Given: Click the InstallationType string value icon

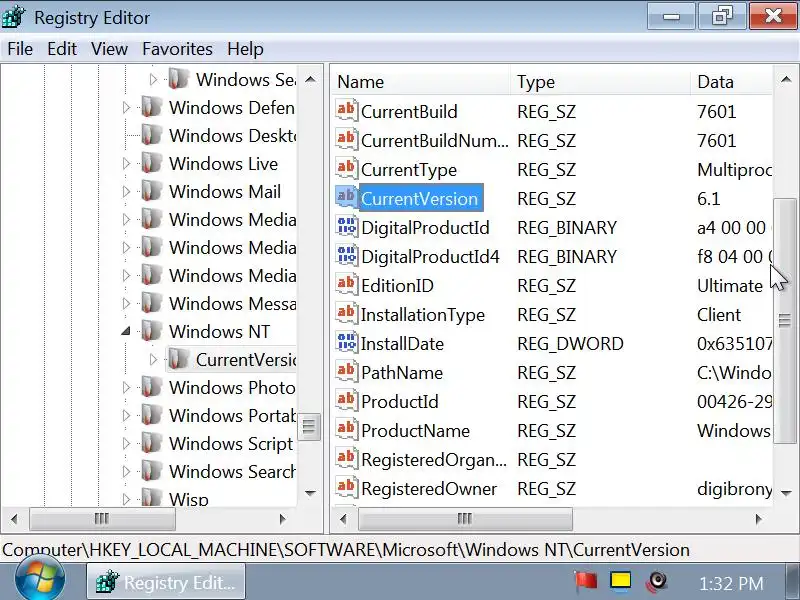Looking at the screenshot, I should pyautogui.click(x=346, y=314).
